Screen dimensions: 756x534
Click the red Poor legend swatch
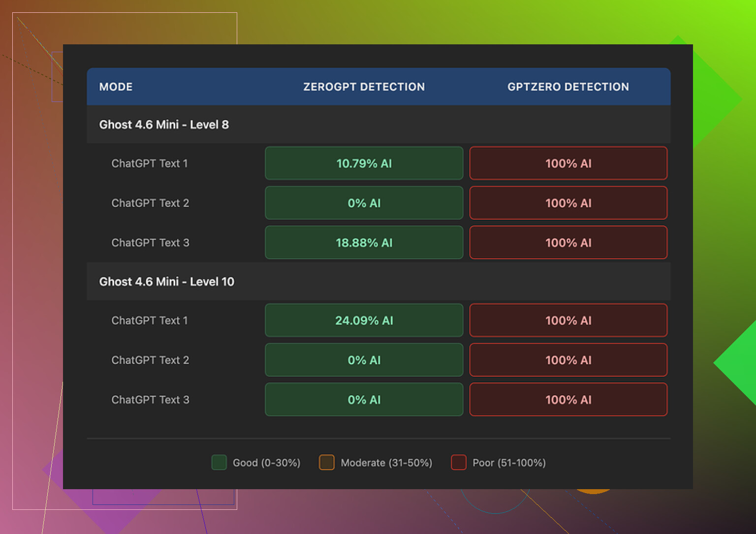pyautogui.click(x=459, y=463)
